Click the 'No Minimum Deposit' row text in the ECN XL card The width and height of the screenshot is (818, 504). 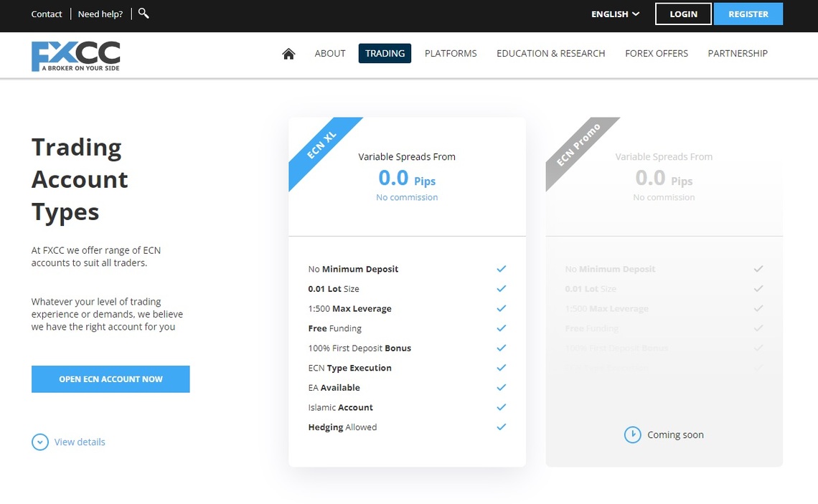click(x=353, y=269)
